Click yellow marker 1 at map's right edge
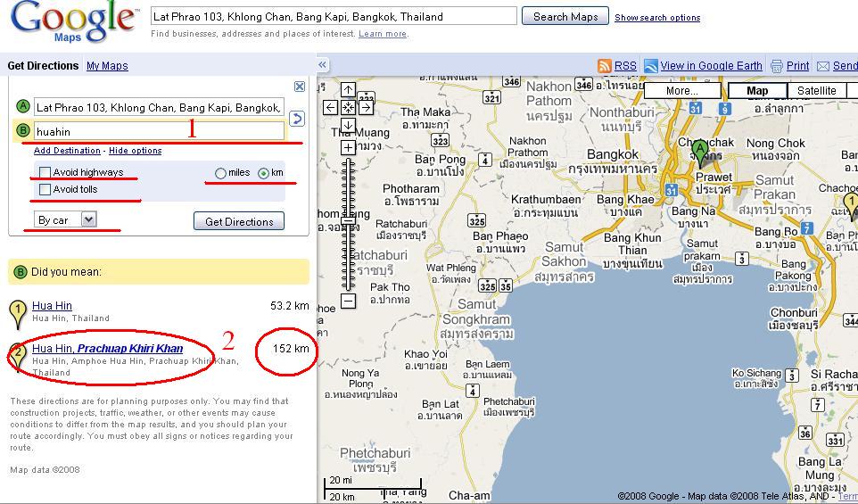 [852, 207]
